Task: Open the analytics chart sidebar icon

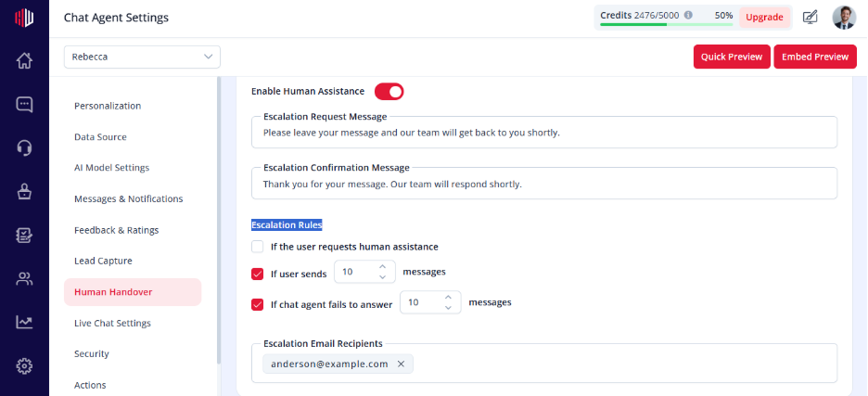Action: (24, 322)
